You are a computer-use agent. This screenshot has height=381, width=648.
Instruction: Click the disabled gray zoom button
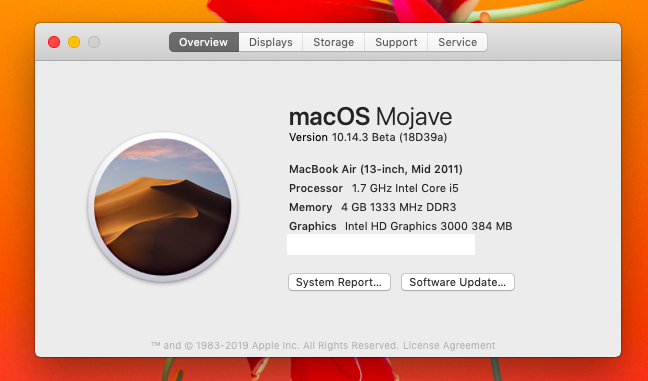point(94,42)
